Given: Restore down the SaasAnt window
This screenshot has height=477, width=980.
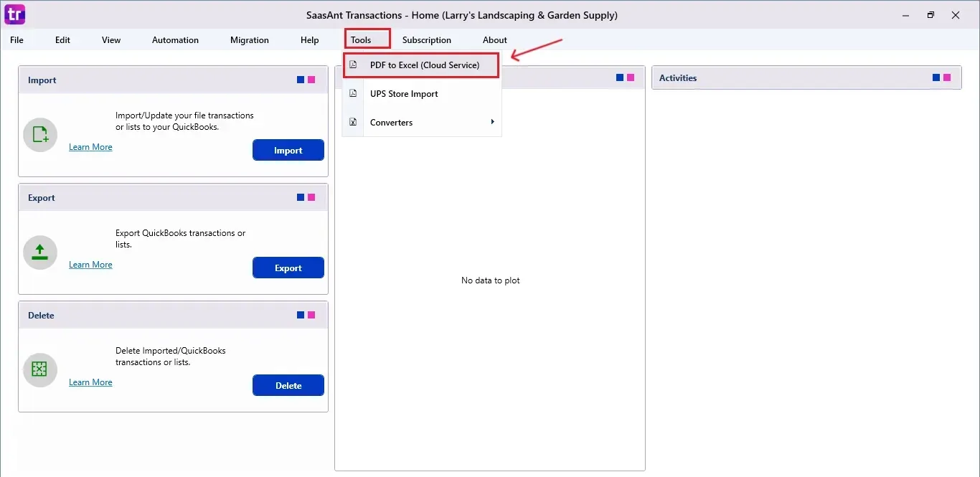Looking at the screenshot, I should coord(930,14).
